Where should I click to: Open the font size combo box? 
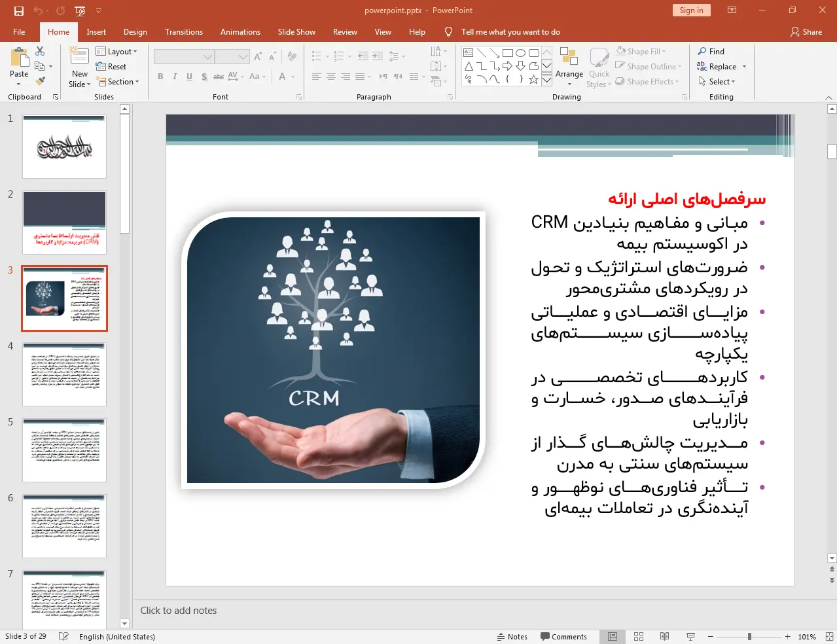click(232, 57)
